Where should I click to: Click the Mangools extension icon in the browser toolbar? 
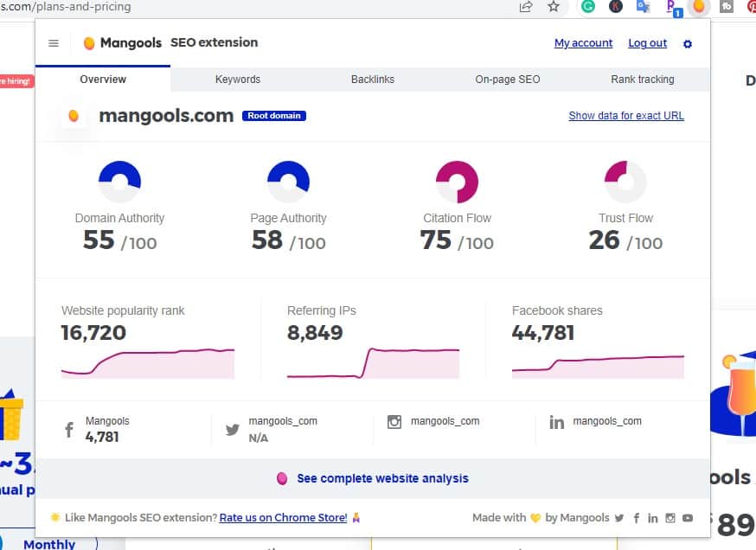click(699, 7)
